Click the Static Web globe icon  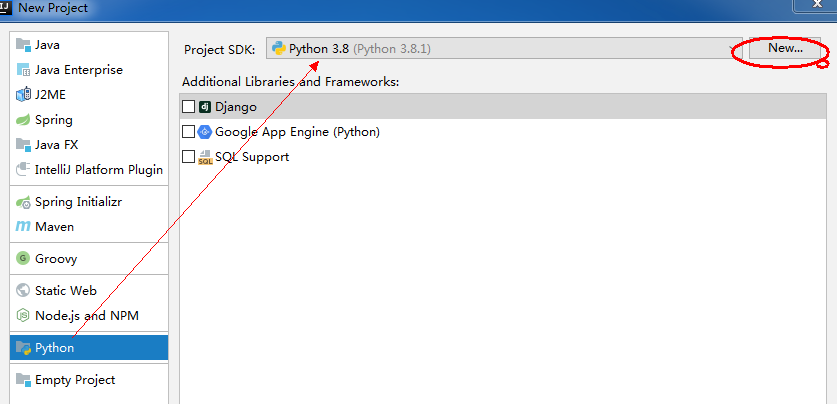23,290
